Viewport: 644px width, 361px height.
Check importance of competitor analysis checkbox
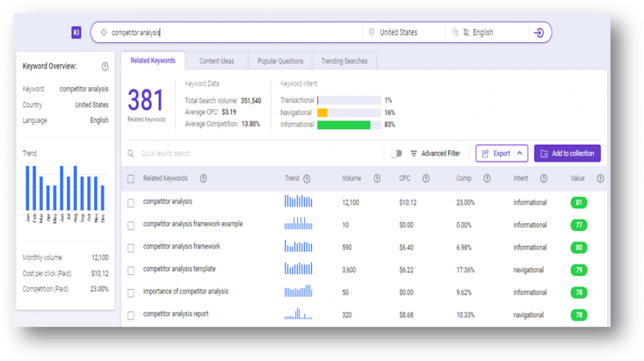[x=130, y=293]
